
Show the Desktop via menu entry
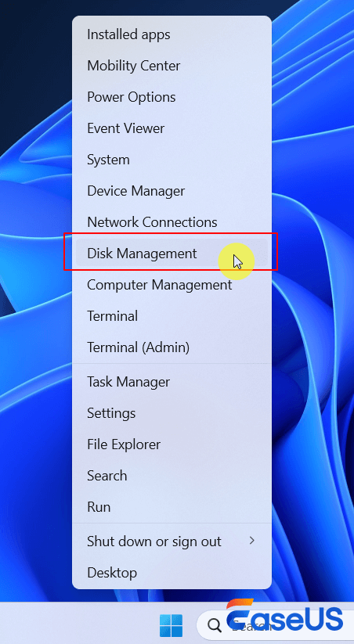[x=172, y=573]
